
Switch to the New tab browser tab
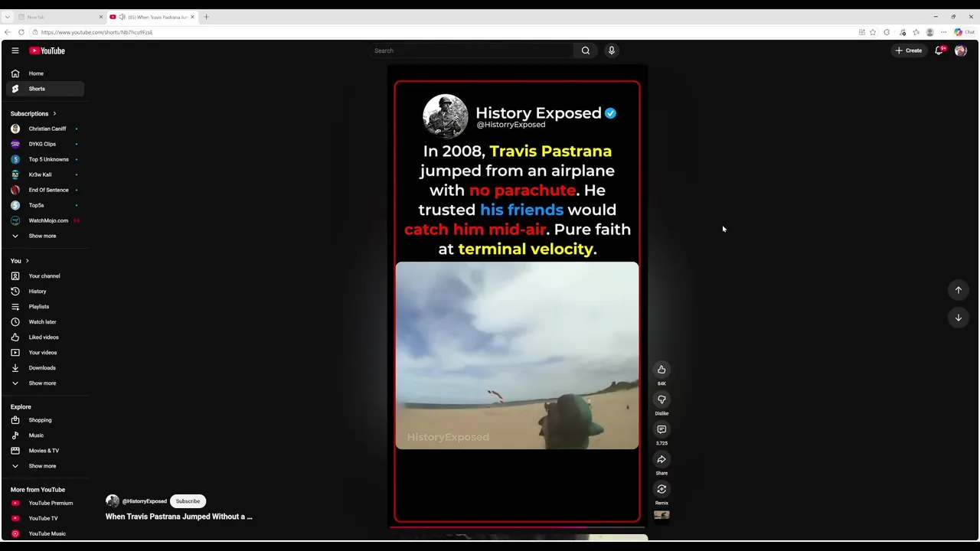click(x=60, y=17)
